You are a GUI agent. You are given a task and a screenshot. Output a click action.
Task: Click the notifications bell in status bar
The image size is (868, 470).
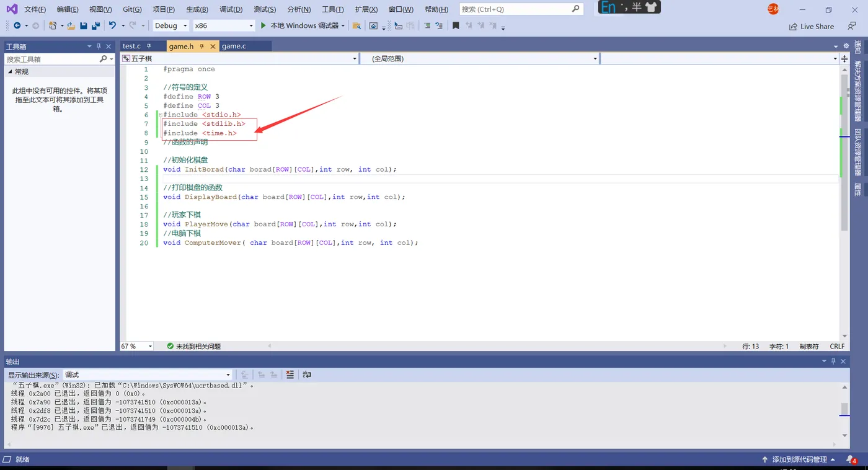coord(851,459)
